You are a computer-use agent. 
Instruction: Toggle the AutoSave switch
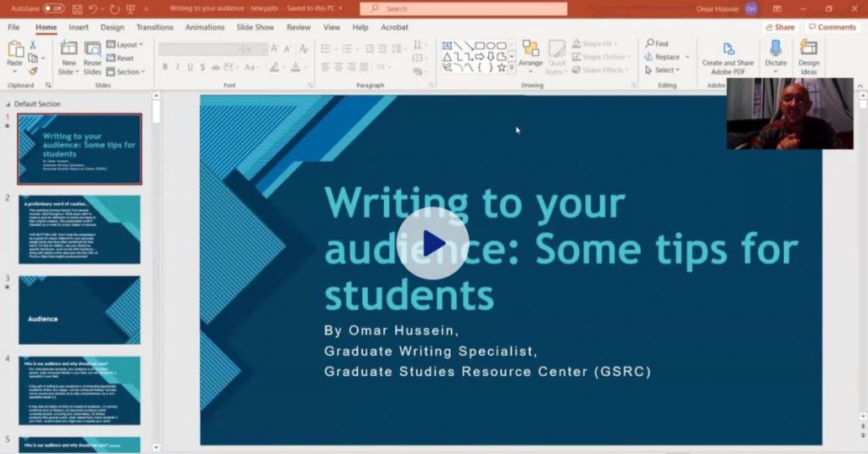(x=53, y=8)
